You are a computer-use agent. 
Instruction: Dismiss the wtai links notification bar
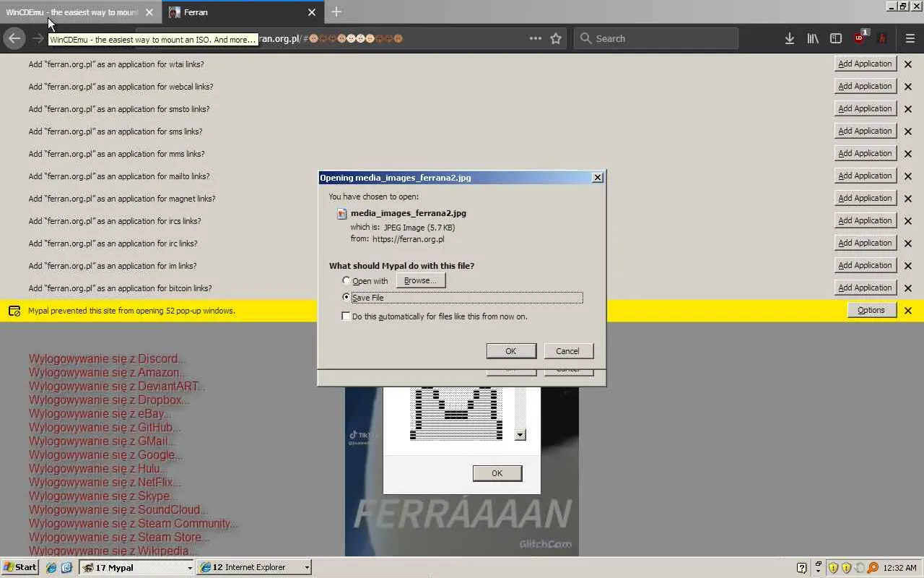(x=908, y=64)
